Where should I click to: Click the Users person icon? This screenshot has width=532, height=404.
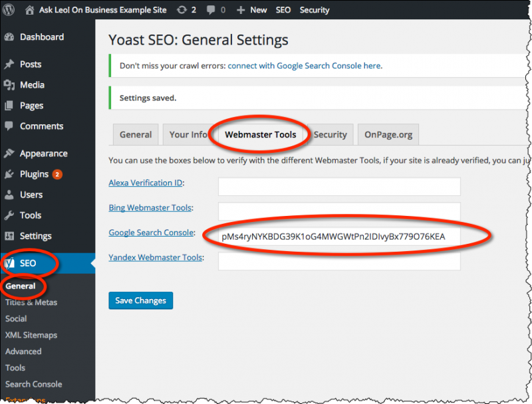tap(9, 195)
